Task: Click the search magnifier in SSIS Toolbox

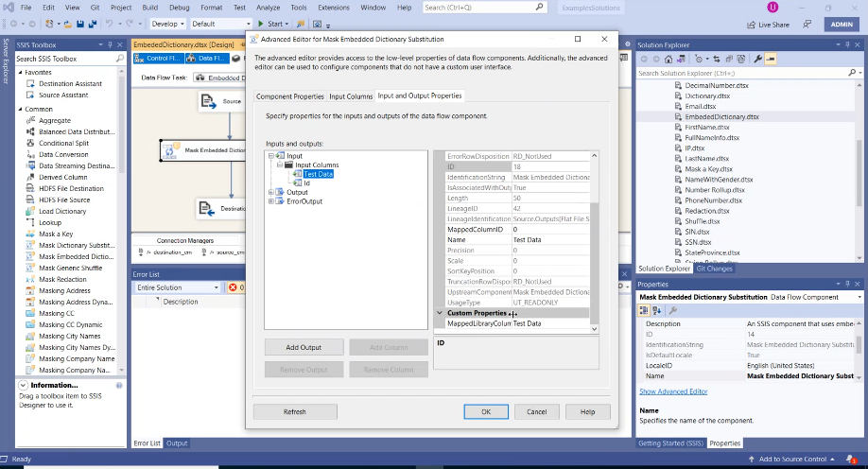Action: pos(119,58)
